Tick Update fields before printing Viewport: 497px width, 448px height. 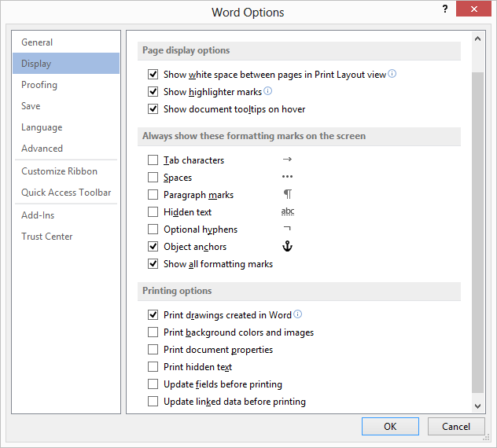153,384
